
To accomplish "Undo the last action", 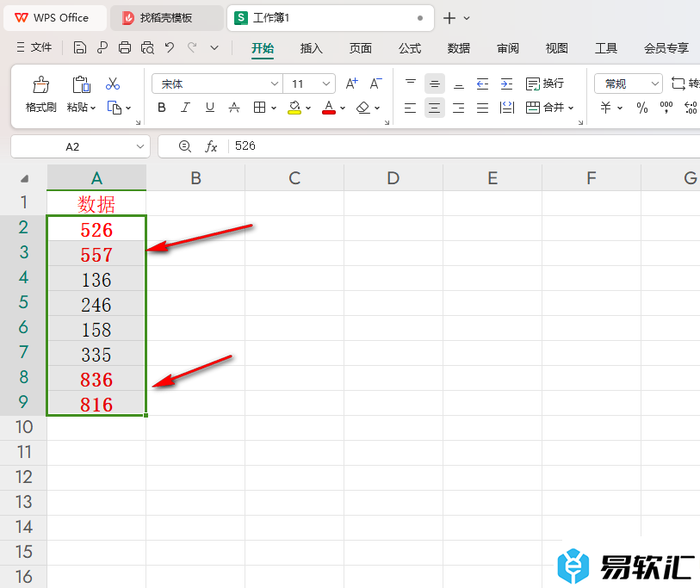I will coord(170,47).
